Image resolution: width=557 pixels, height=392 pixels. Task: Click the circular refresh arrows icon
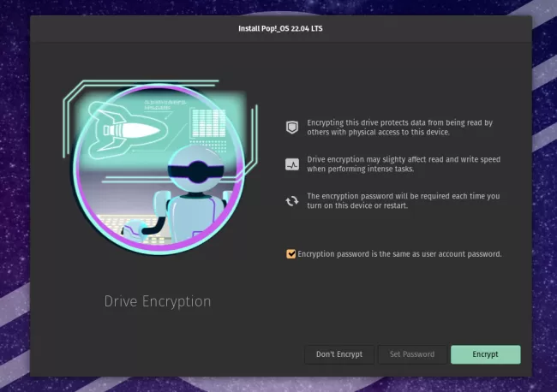pyautogui.click(x=292, y=201)
